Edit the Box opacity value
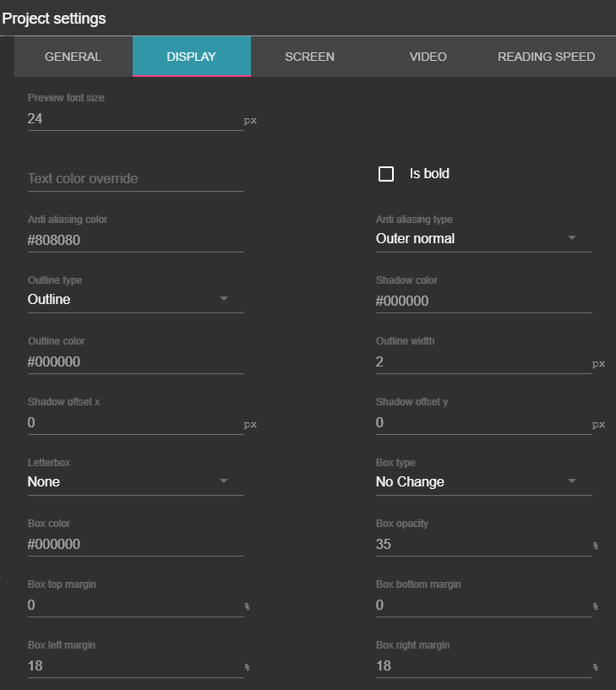The width and height of the screenshot is (616, 690). tap(482, 545)
